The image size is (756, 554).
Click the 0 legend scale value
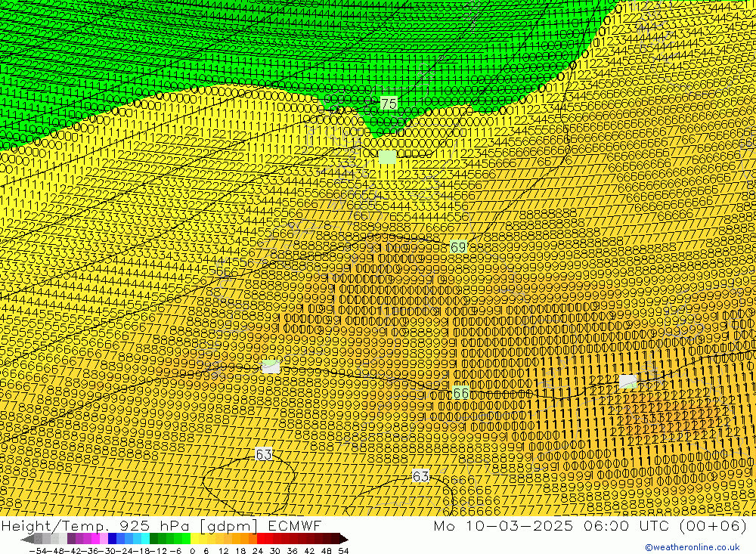coord(192,551)
